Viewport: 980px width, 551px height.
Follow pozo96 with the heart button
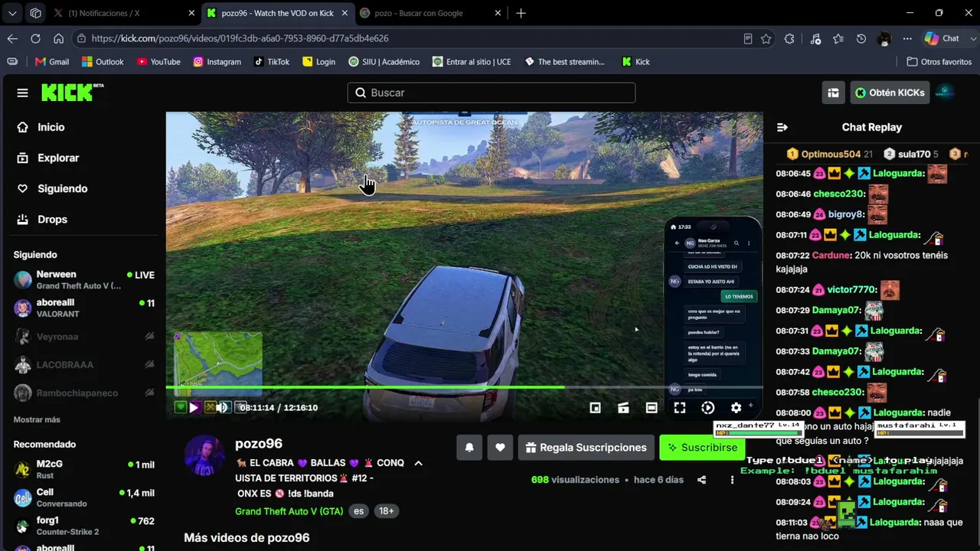coord(500,448)
